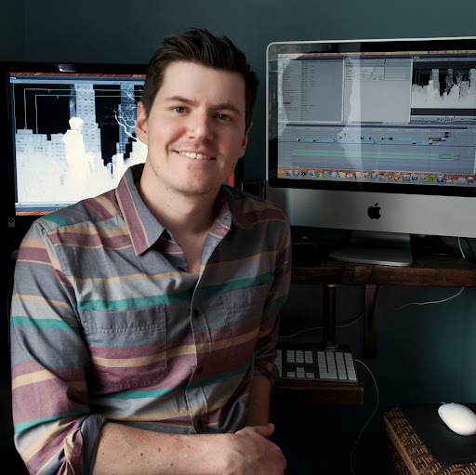
Task: Open the Messages bubble icon in the Dock
Action: (x=334, y=175)
